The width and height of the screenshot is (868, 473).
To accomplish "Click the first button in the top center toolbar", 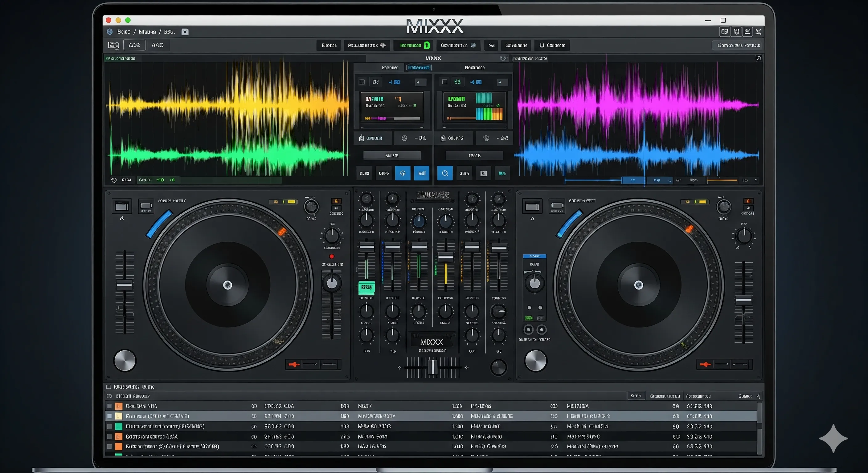I will (329, 45).
